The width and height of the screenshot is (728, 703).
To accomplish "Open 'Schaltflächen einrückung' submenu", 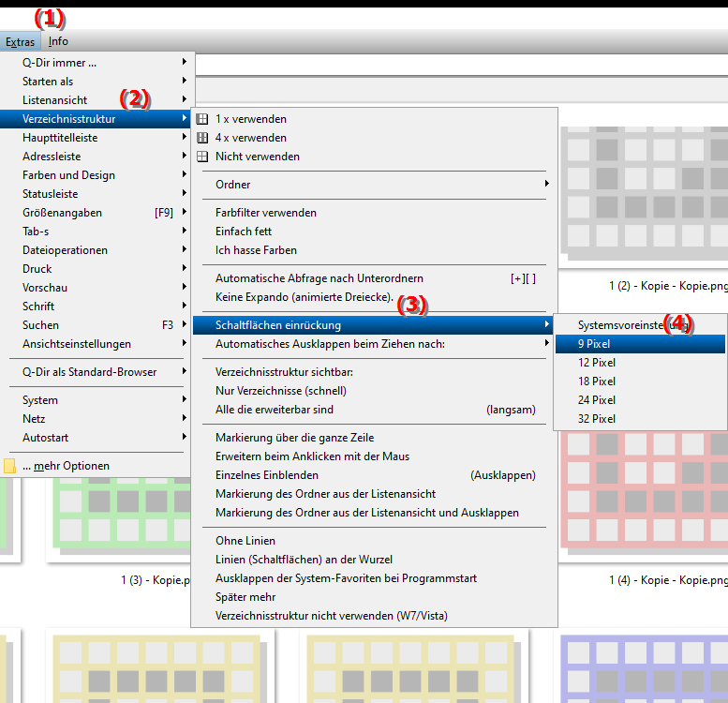I will click(374, 325).
